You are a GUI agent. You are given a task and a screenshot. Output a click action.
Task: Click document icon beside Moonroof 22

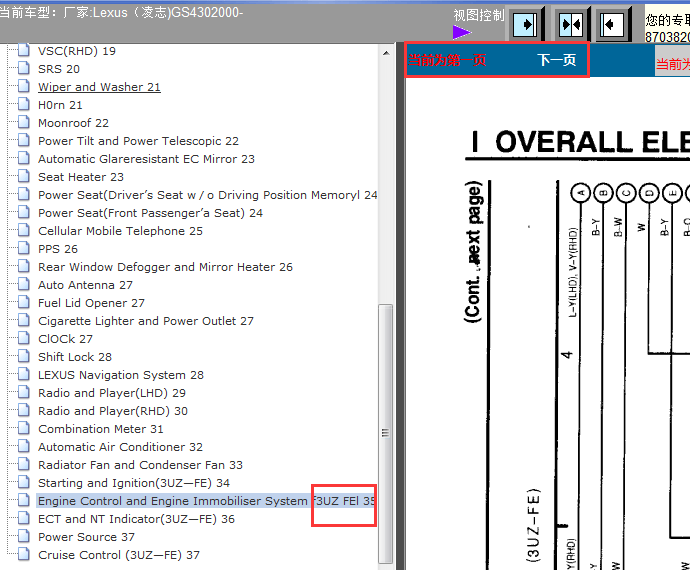tap(24, 123)
